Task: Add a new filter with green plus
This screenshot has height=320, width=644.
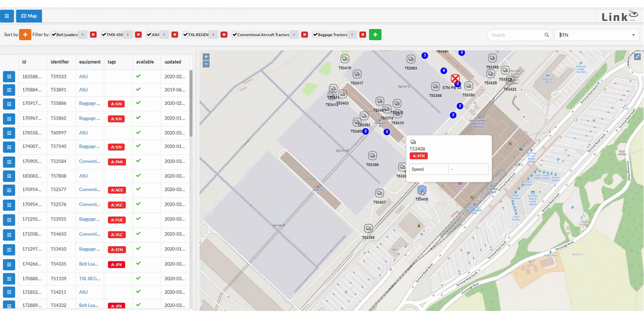Action: 375,35
